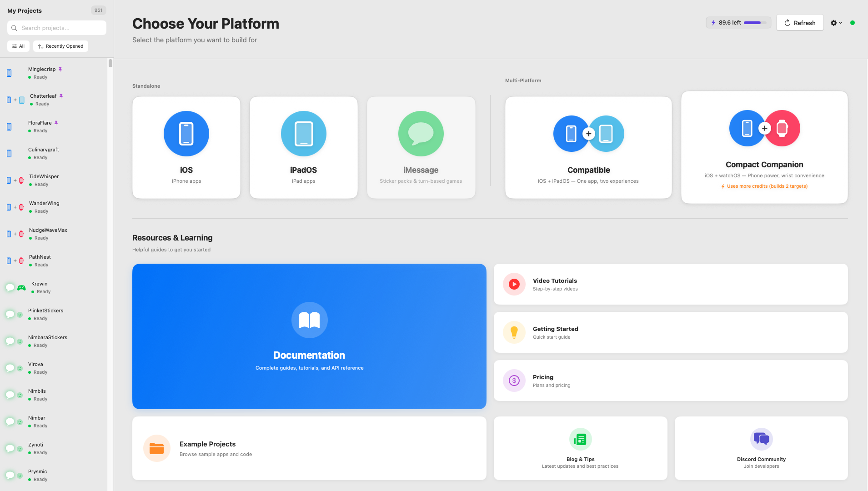Click the Search projects input field
This screenshot has height=491, width=868.
(x=56, y=28)
